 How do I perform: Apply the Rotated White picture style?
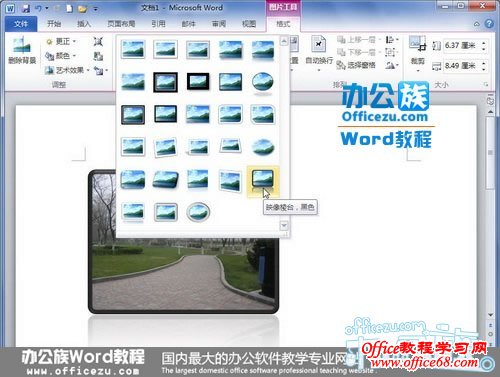point(165,147)
